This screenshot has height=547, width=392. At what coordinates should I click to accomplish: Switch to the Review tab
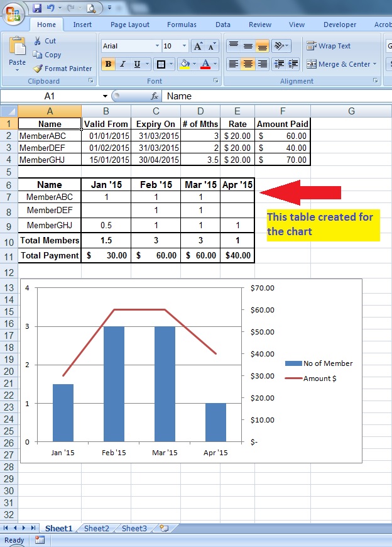260,25
